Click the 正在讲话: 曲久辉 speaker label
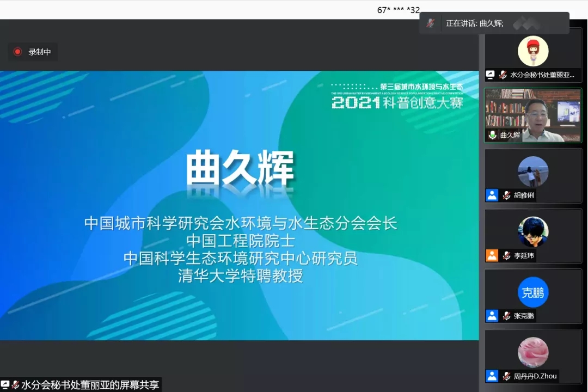Image resolution: width=588 pixels, height=392 pixels. click(x=474, y=23)
